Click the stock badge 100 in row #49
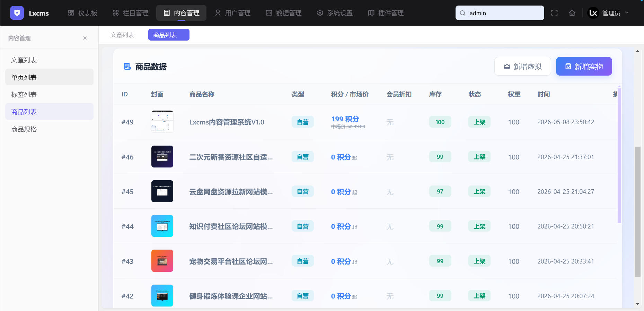Viewport: 644px width, 311px height. pos(440,122)
